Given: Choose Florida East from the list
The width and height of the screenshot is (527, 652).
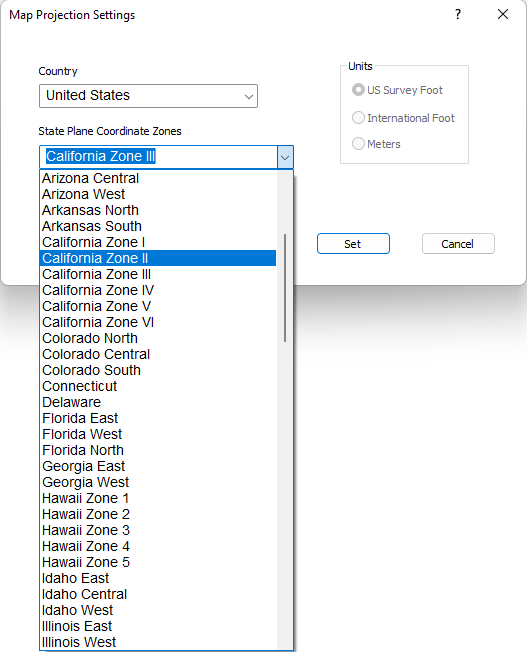Looking at the screenshot, I should [158, 418].
